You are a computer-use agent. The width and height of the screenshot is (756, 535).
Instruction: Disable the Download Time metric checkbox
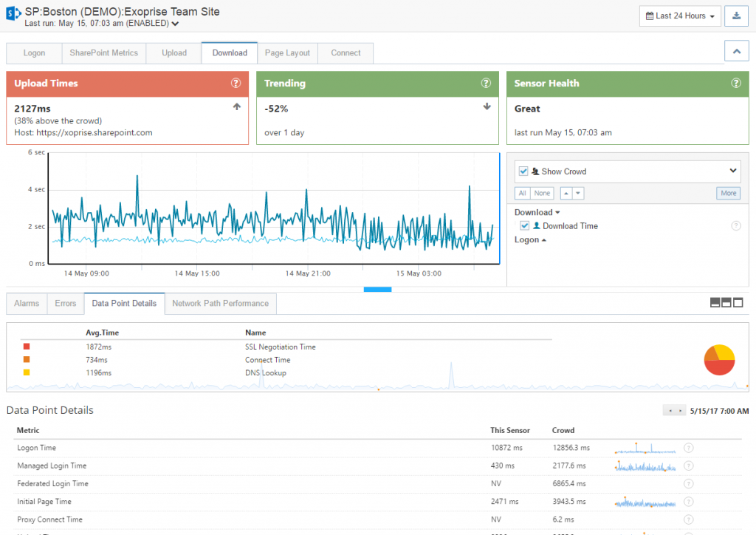click(x=524, y=226)
